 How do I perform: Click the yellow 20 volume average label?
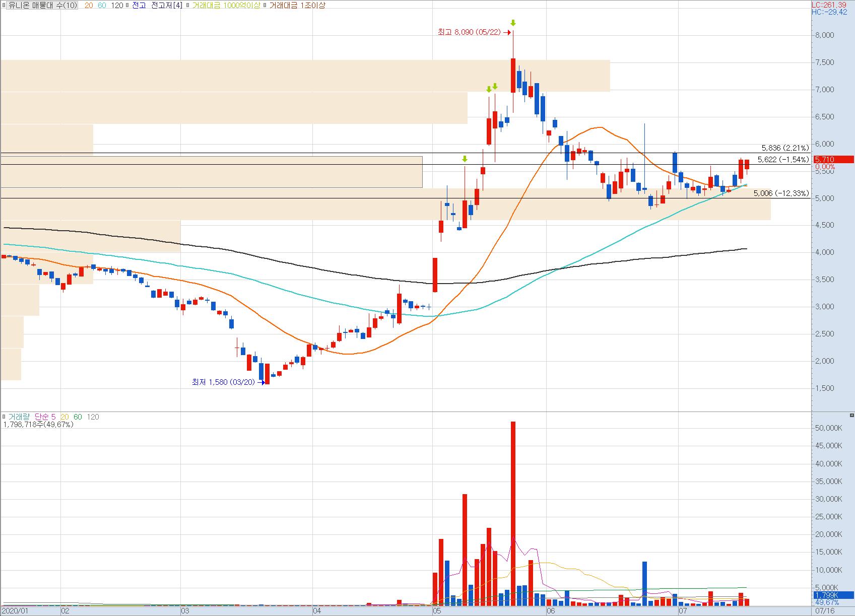pos(64,417)
